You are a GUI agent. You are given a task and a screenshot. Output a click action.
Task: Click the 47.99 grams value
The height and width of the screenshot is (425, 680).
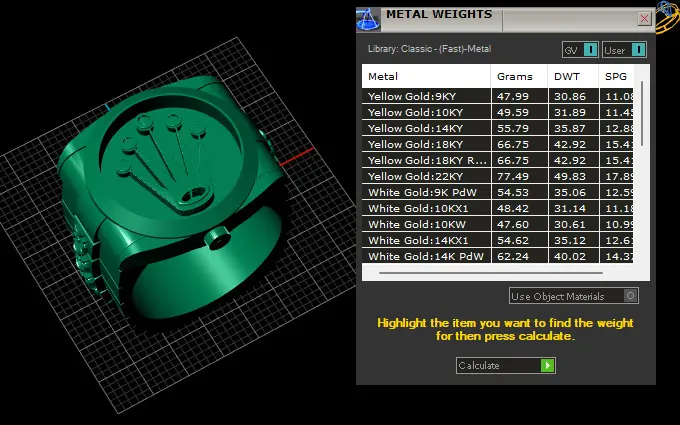513,96
